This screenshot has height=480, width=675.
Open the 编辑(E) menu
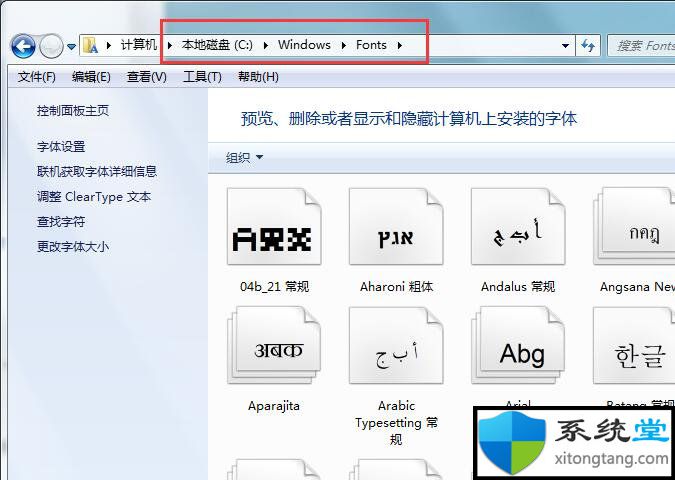click(91, 77)
